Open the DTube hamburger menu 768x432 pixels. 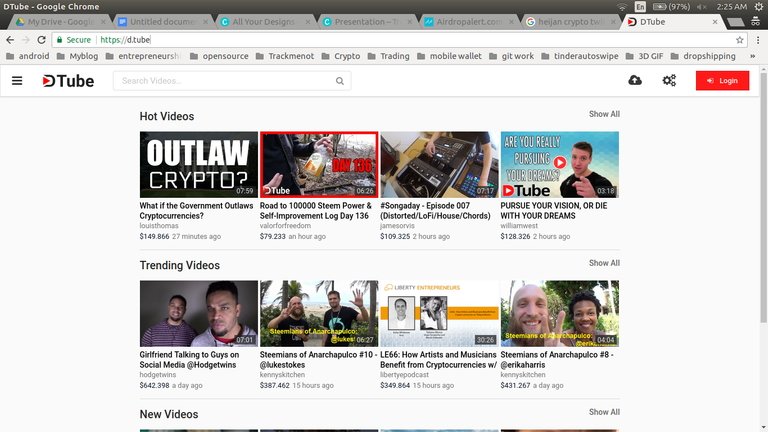click(17, 81)
